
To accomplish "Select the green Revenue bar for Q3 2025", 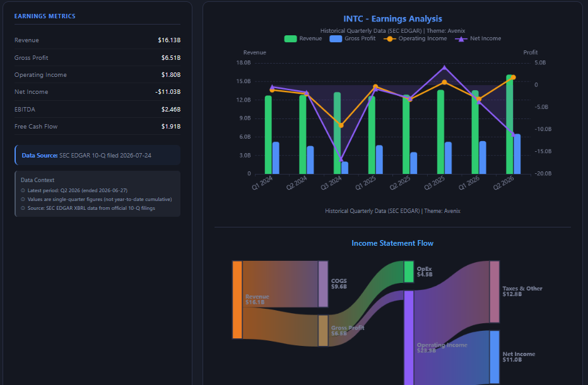I will pyautogui.click(x=440, y=132).
